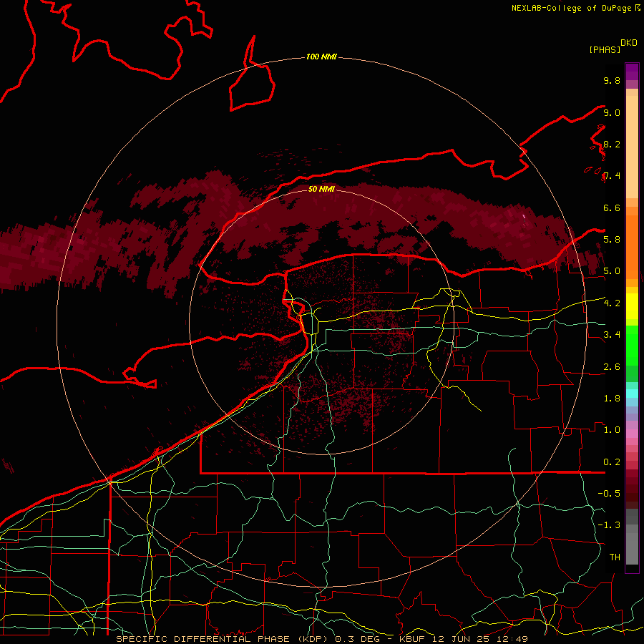The height and width of the screenshot is (644, 644).
Task: Click the 7.4 value on the color scale
Action: point(612,176)
